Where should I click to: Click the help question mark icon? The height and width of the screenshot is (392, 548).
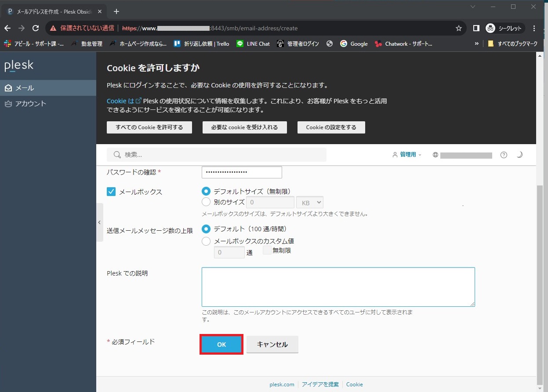coord(504,155)
